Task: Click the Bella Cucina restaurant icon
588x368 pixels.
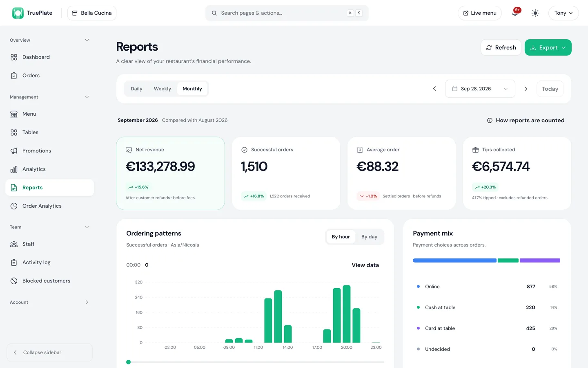Action: [75, 13]
